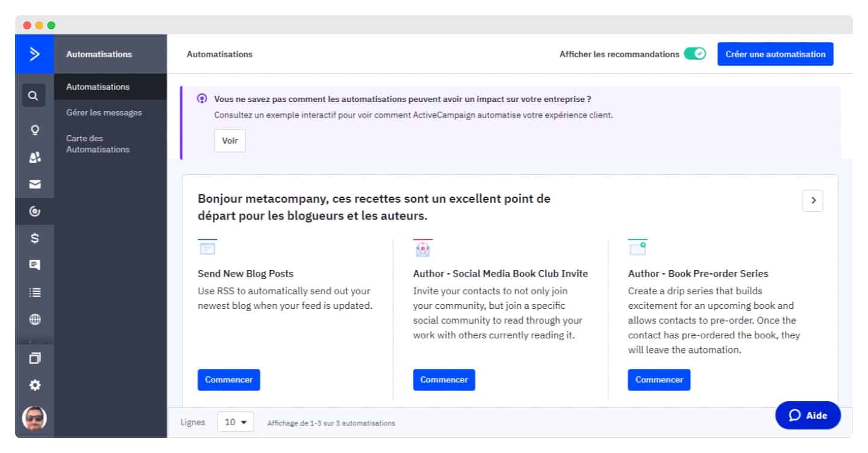Viewport: 868px width, 453px height.
Task: Open Gérer les messages menu item
Action: (104, 112)
